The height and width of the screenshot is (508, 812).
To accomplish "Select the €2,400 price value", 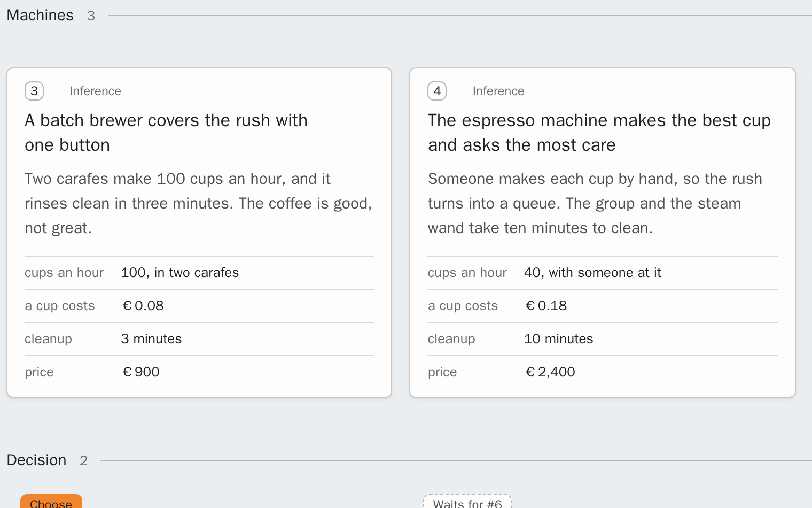I will 550,372.
